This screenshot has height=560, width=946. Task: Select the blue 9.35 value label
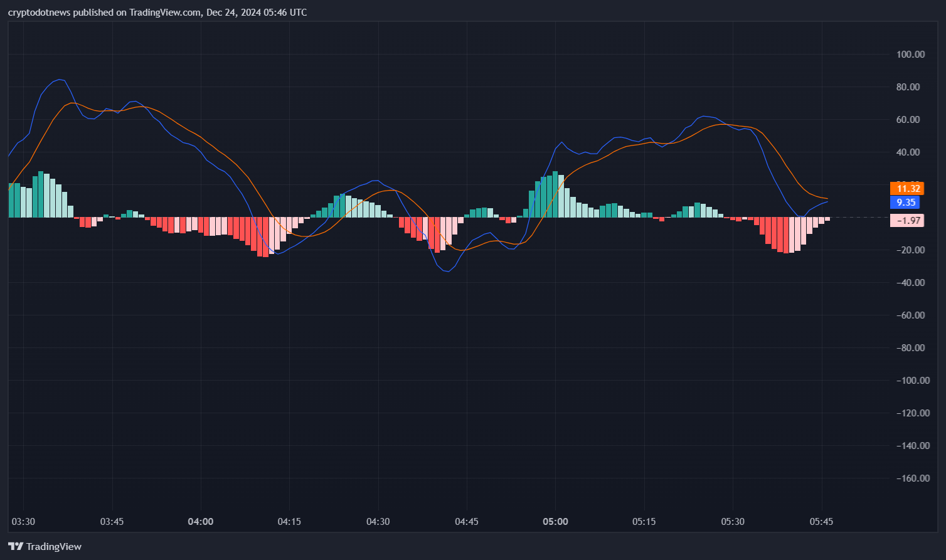(905, 202)
